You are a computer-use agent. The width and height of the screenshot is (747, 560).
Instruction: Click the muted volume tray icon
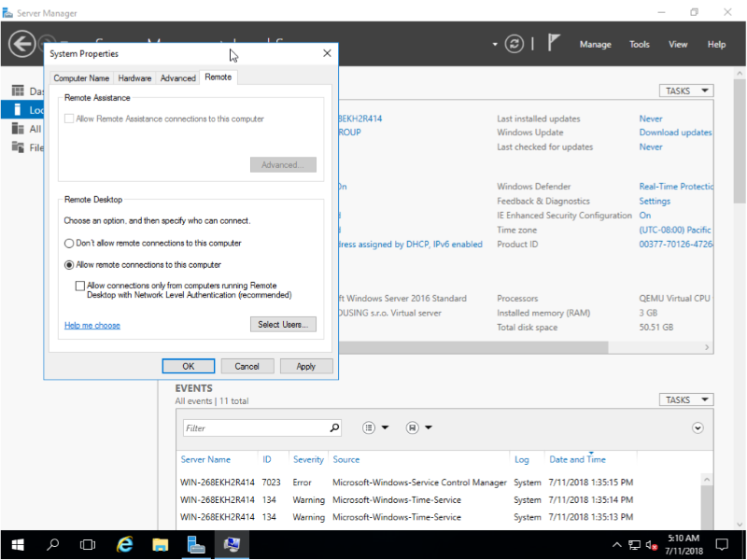652,545
